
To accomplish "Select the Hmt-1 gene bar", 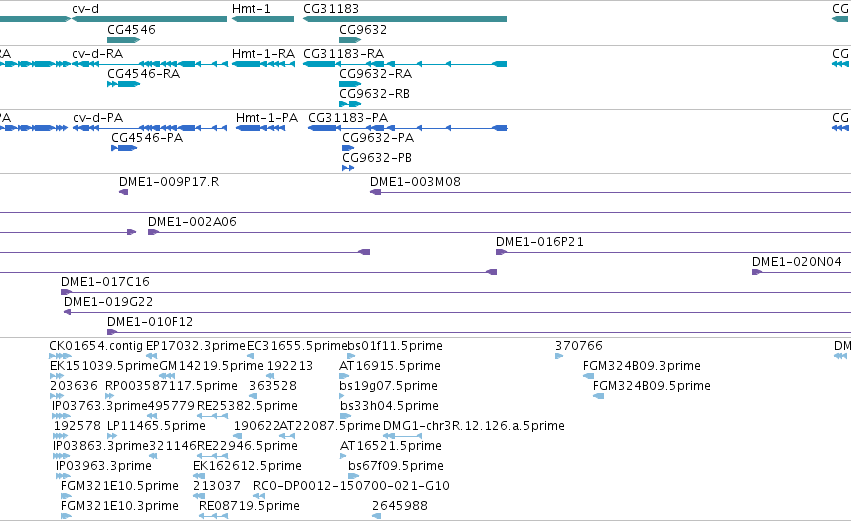I will [x=263, y=19].
